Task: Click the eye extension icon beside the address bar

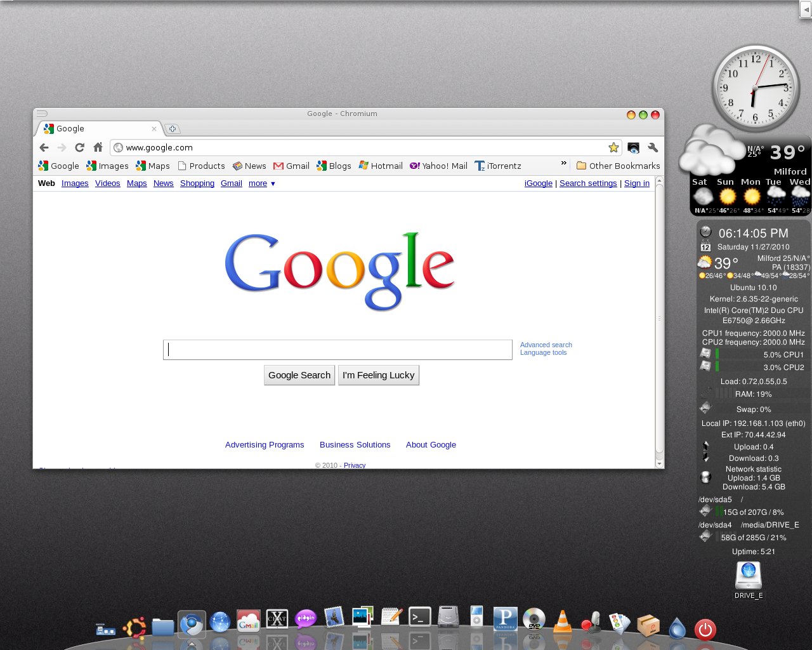Action: coord(633,147)
